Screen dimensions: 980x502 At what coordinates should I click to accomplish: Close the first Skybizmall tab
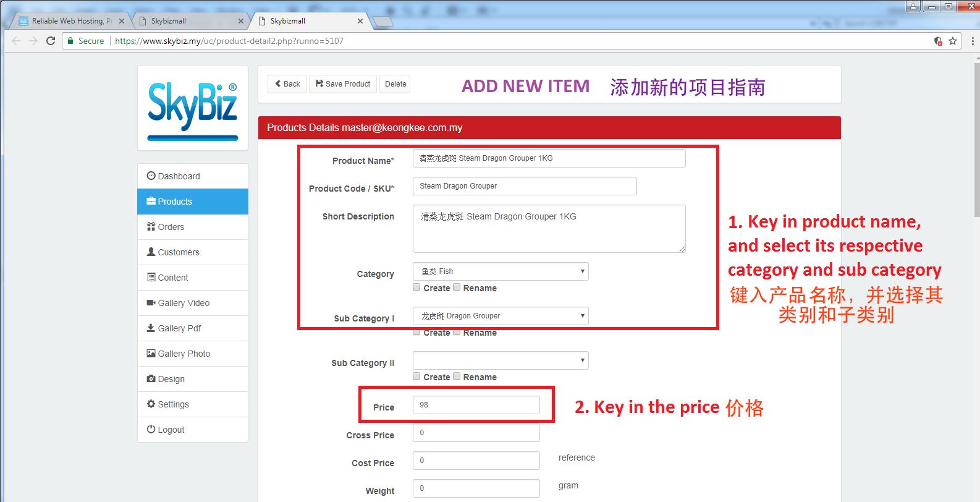coord(241,21)
